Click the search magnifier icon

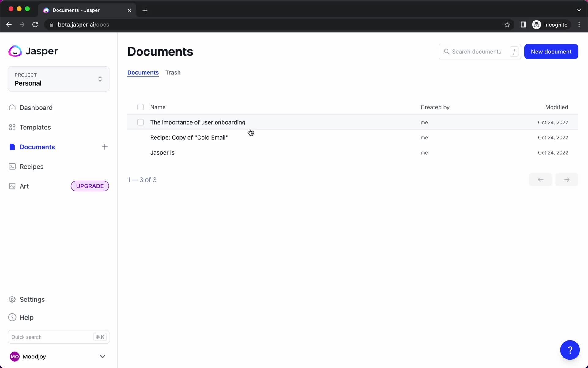(447, 52)
